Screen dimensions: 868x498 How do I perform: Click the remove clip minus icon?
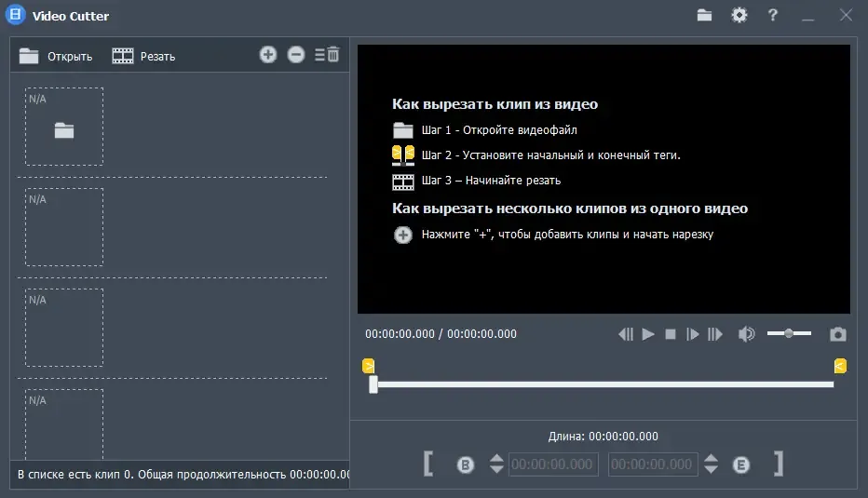click(x=296, y=54)
